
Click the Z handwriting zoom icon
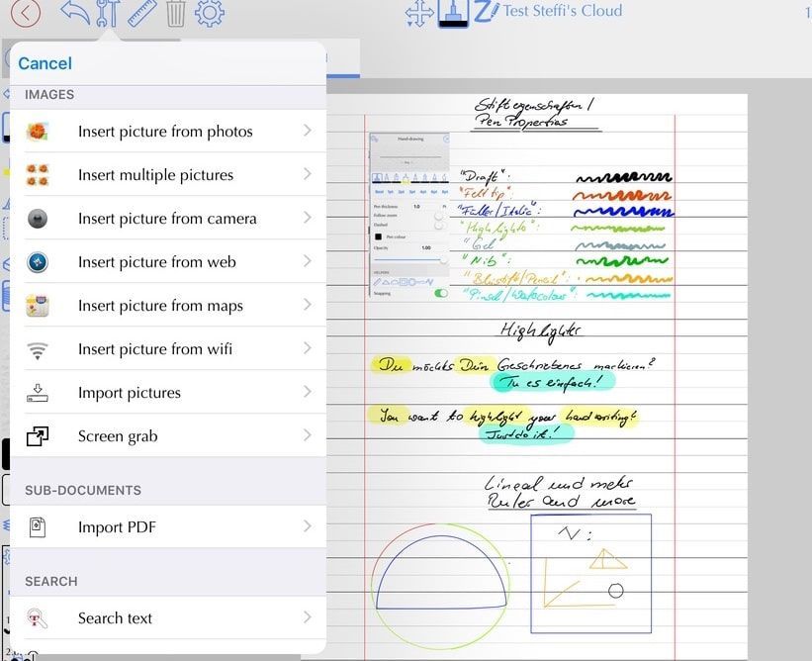(484, 13)
